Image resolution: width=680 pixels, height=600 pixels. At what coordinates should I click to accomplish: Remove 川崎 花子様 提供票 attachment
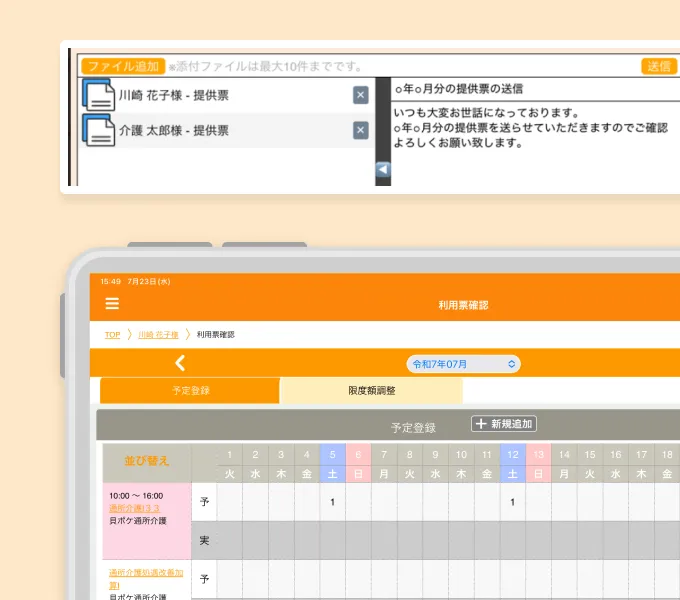[x=360, y=95]
